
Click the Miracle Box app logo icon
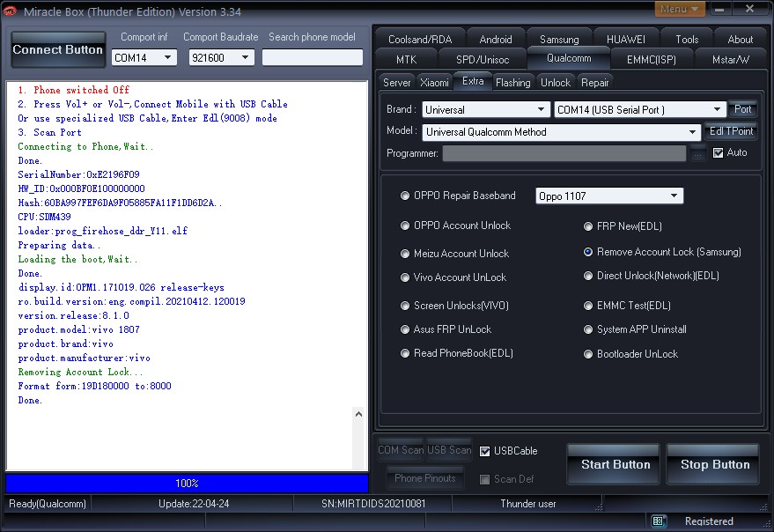(x=10, y=11)
